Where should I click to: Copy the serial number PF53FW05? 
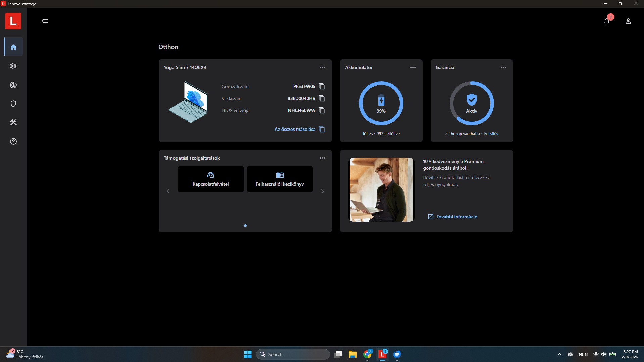[x=321, y=86]
